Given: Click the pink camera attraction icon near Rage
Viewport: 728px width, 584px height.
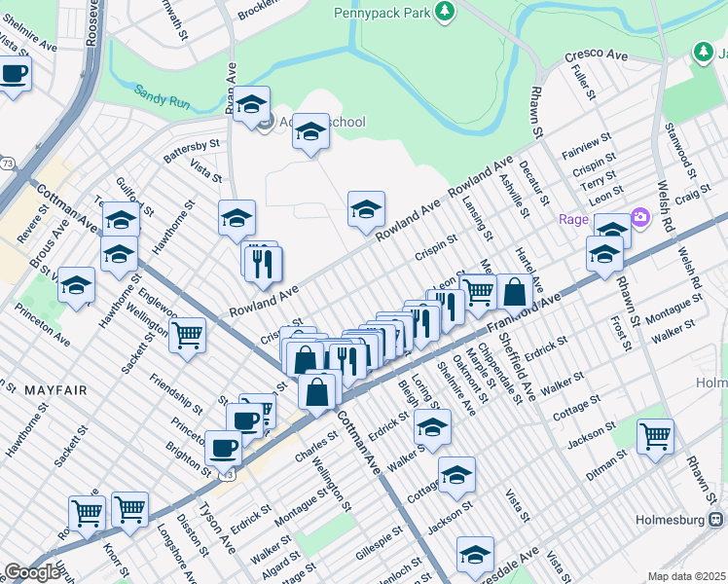Looking at the screenshot, I should coord(640,218).
